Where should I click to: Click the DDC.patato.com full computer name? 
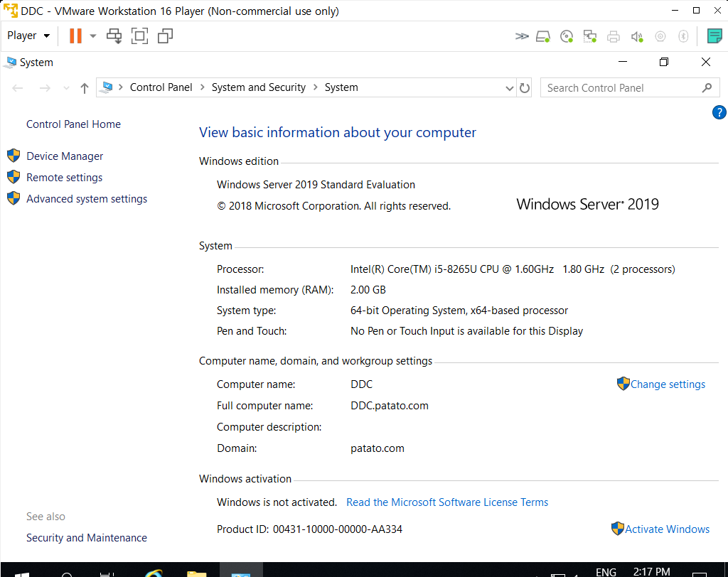point(389,406)
